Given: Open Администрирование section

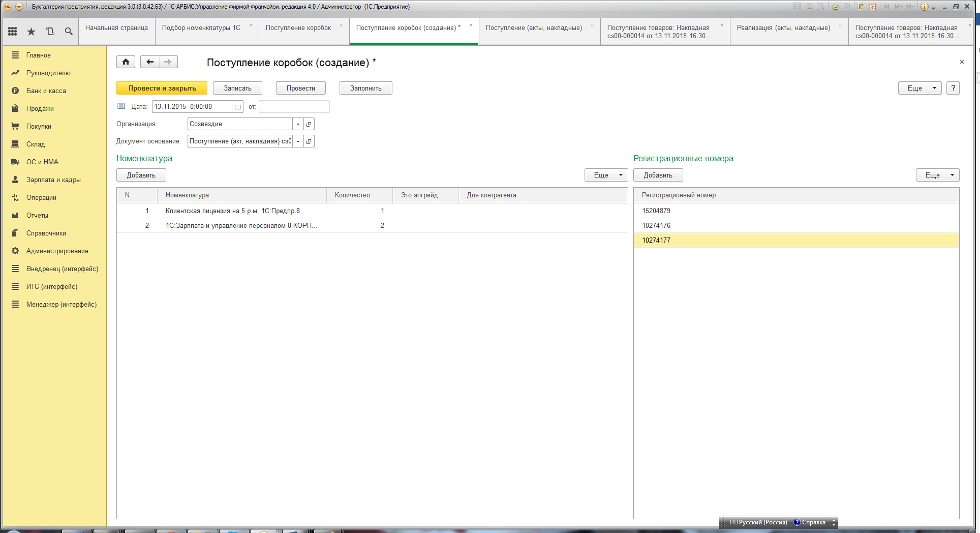Looking at the screenshot, I should pyautogui.click(x=57, y=251).
